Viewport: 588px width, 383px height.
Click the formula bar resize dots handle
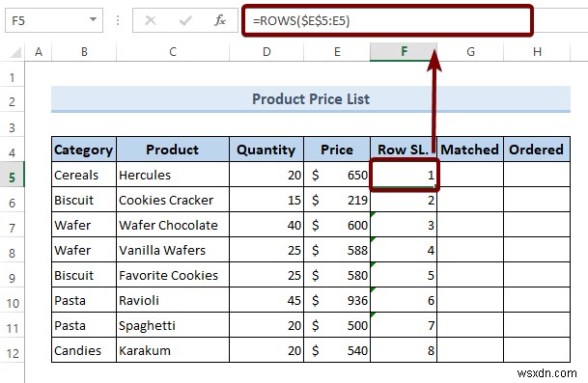point(118,20)
